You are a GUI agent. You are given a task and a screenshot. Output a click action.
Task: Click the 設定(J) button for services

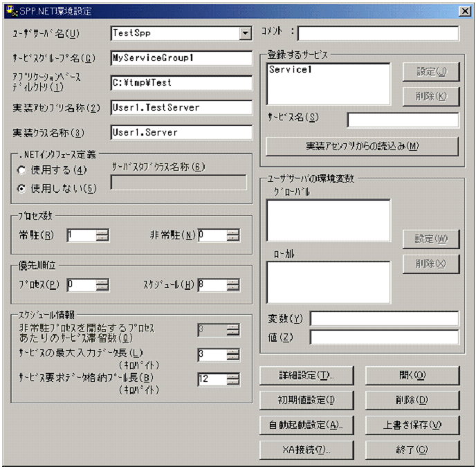[x=431, y=72]
